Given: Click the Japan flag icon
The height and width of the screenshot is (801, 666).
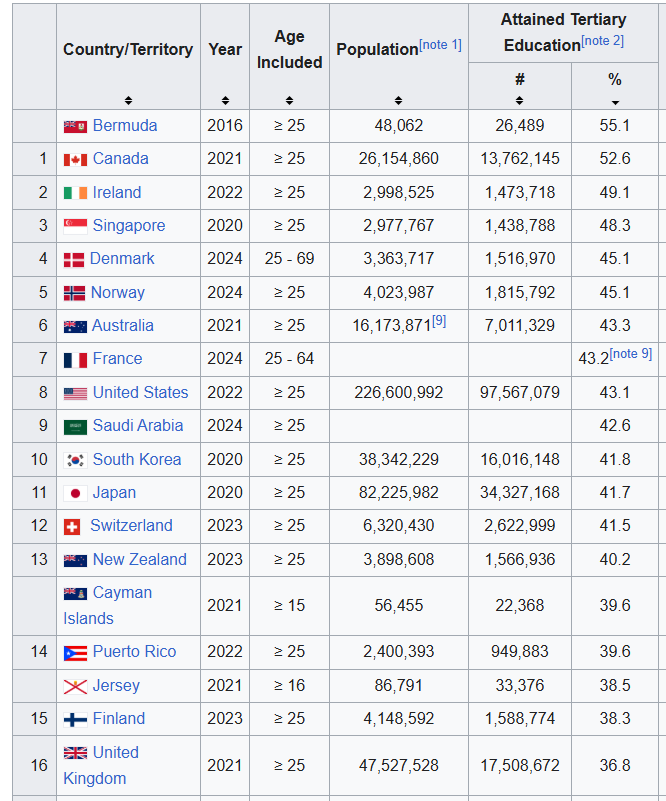Looking at the screenshot, I should pyautogui.click(x=75, y=493).
